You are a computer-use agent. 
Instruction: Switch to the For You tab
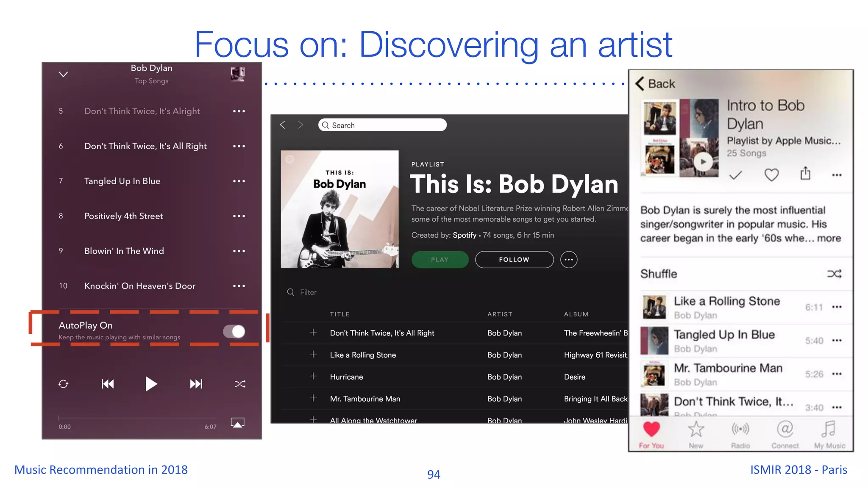651,435
